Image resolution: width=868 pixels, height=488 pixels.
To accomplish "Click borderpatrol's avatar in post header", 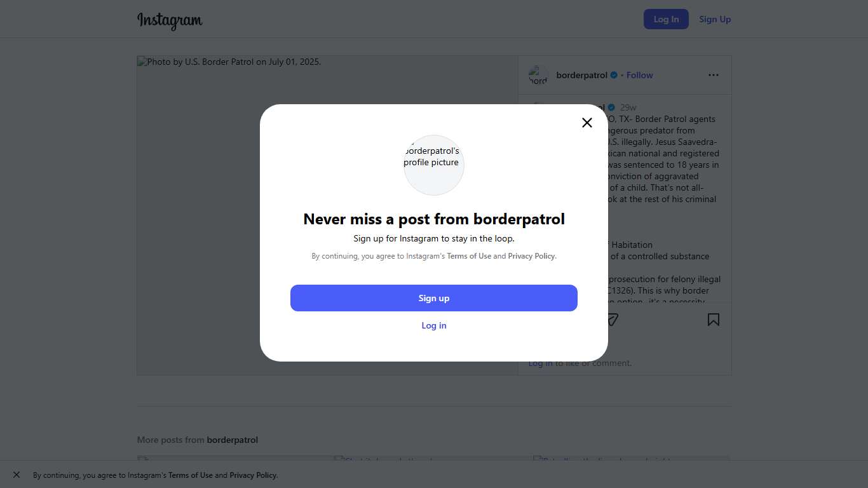I will point(538,75).
